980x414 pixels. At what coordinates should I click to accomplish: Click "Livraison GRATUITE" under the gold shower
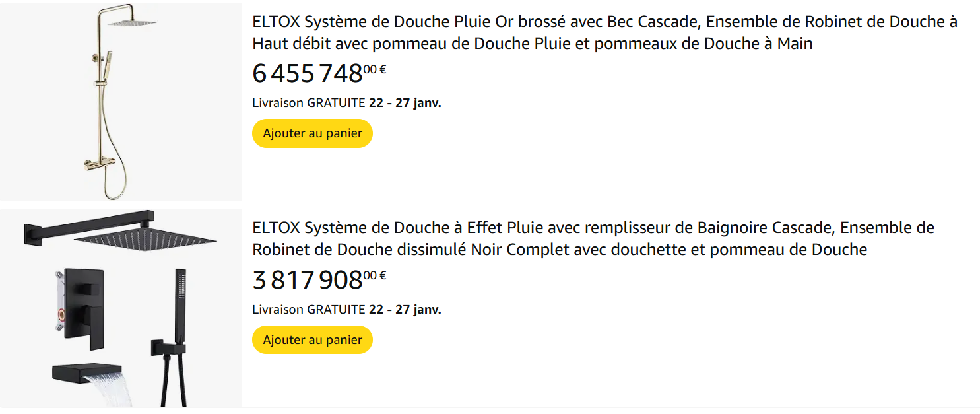[308, 103]
